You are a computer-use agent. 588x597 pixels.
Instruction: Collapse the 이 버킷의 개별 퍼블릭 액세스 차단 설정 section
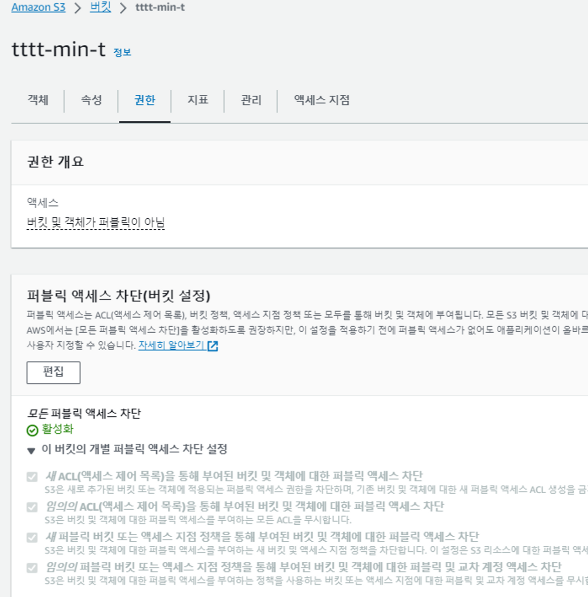(x=31, y=450)
